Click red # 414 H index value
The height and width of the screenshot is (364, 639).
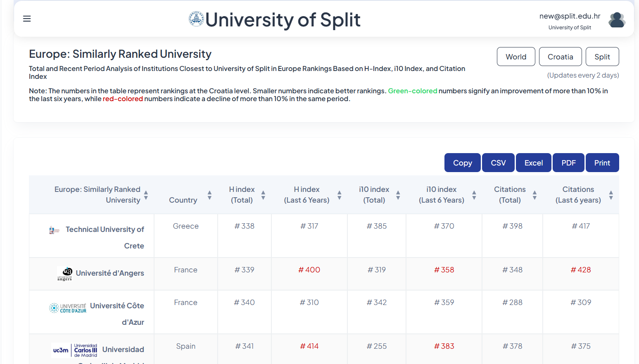tap(309, 346)
